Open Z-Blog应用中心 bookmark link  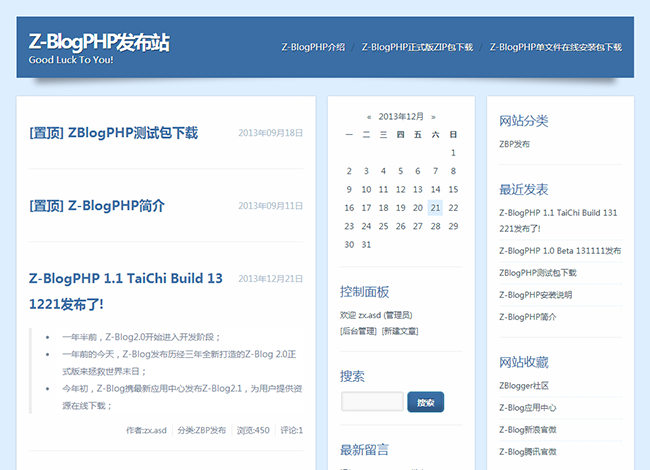pos(528,408)
